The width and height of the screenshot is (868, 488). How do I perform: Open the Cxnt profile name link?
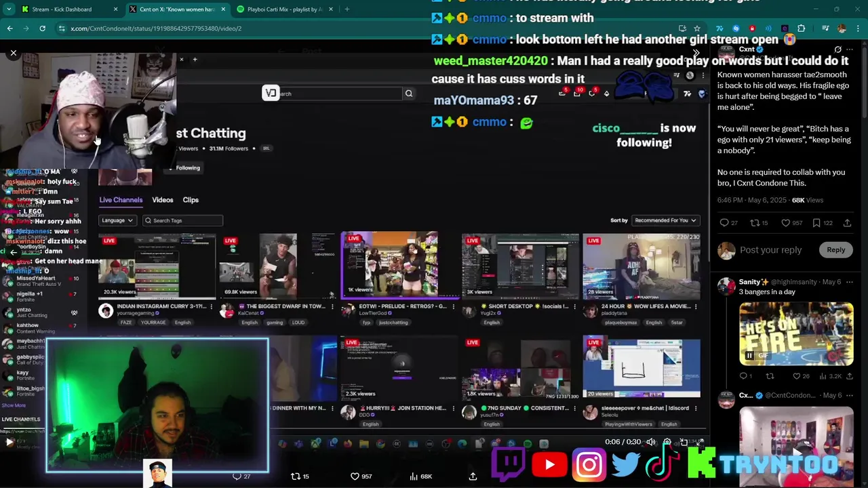747,49
